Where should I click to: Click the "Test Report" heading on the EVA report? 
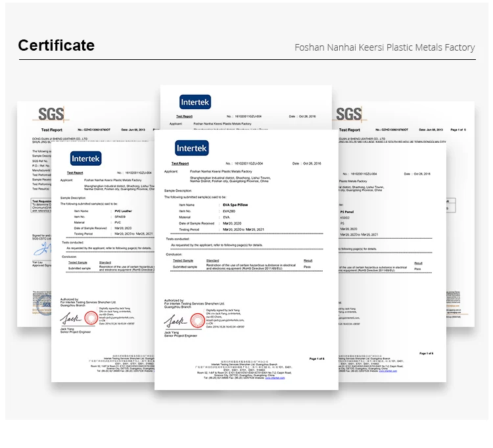pyautogui.click(x=180, y=163)
